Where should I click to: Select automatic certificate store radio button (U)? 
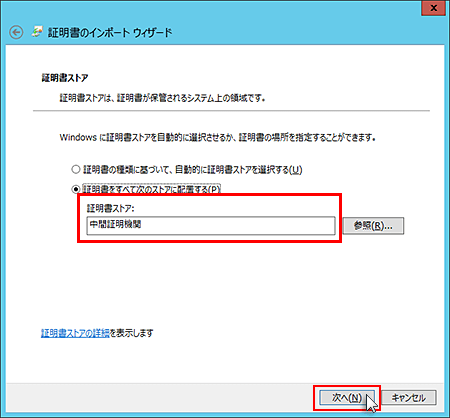click(x=76, y=169)
